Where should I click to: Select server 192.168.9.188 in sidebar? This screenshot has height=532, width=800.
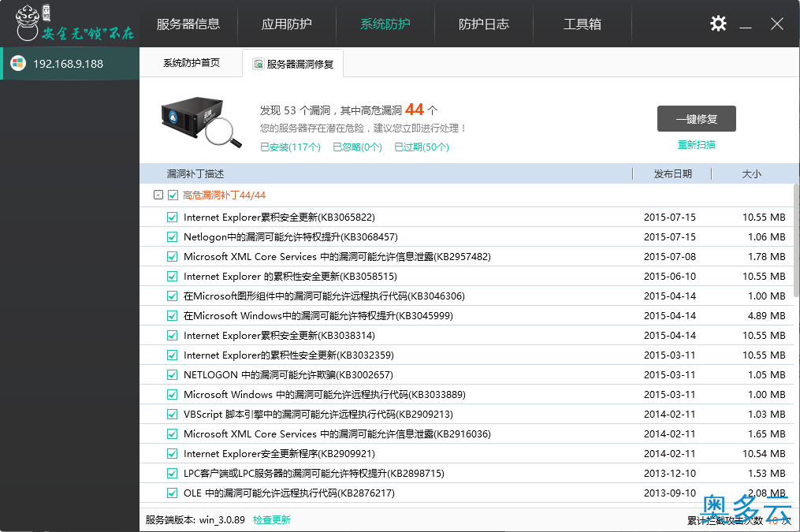click(x=69, y=64)
